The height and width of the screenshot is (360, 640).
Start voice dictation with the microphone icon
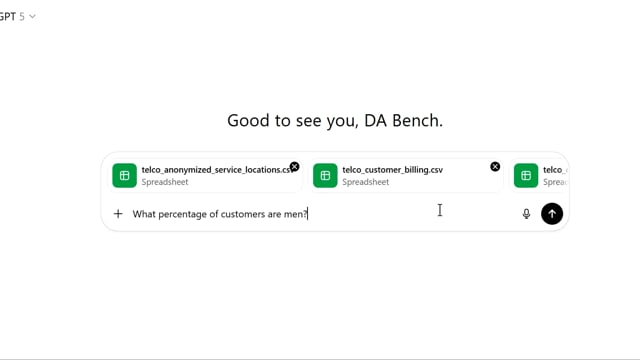(527, 213)
